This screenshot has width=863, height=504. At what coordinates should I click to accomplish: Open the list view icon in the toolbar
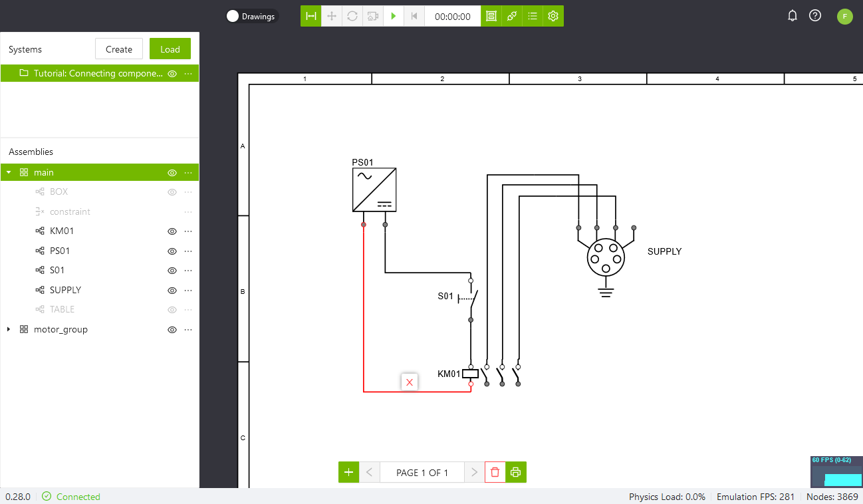(533, 17)
